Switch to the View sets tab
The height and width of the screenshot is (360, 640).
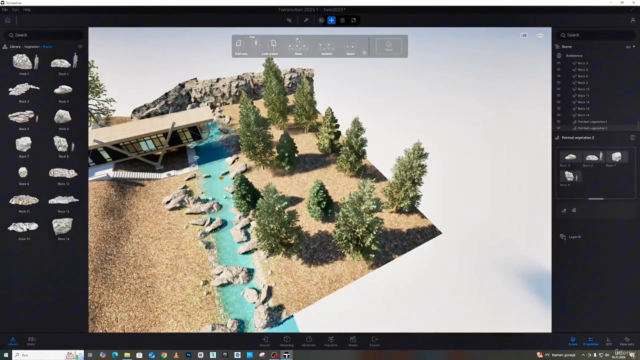click(627, 341)
